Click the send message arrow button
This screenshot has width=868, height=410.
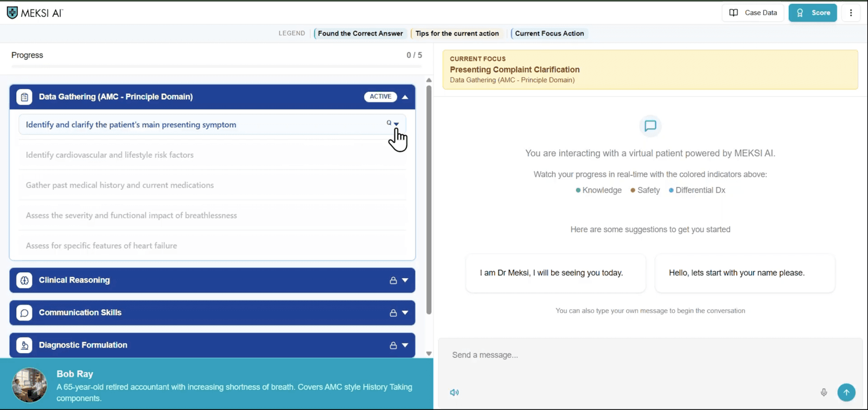pos(846,392)
